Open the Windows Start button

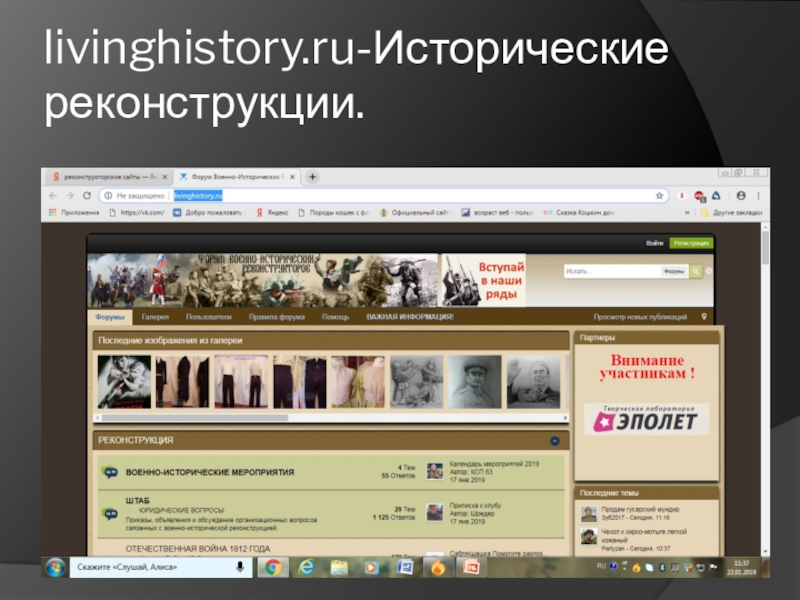tap(55, 567)
